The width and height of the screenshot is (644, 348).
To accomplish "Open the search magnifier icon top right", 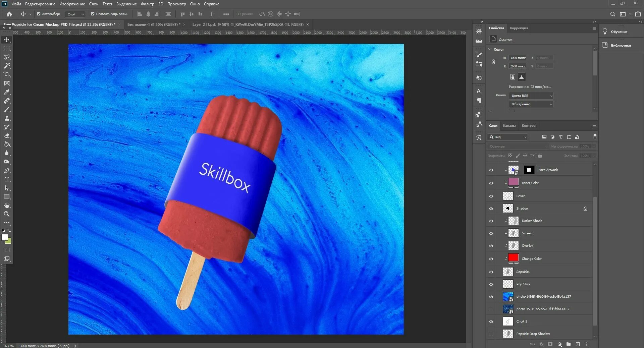I will click(x=612, y=14).
